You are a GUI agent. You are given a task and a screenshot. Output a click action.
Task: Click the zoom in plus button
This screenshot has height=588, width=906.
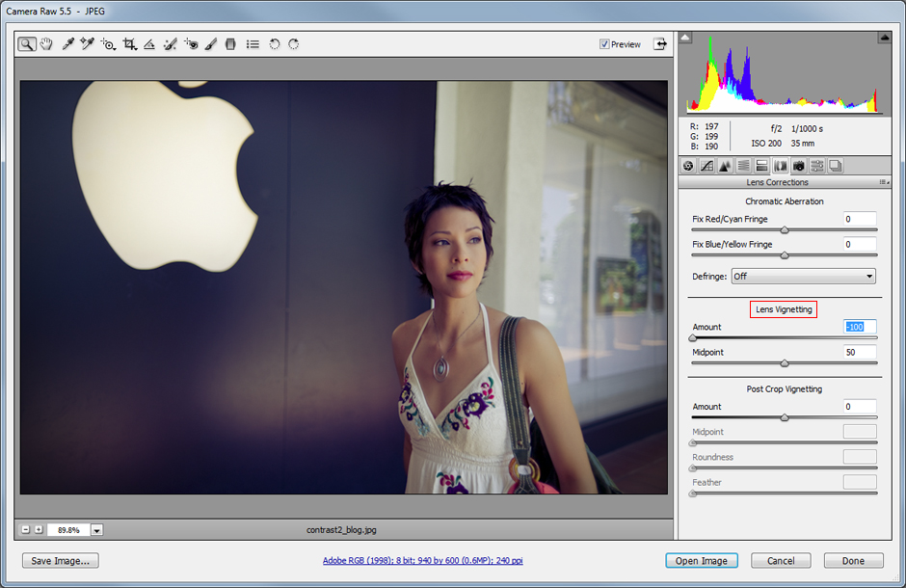pyautogui.click(x=39, y=529)
